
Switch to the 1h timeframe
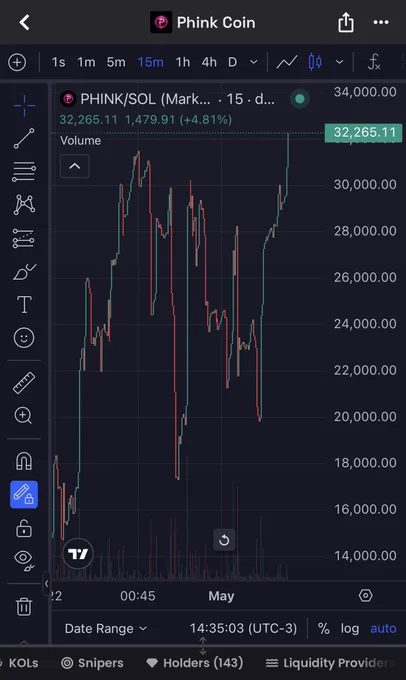click(x=183, y=62)
